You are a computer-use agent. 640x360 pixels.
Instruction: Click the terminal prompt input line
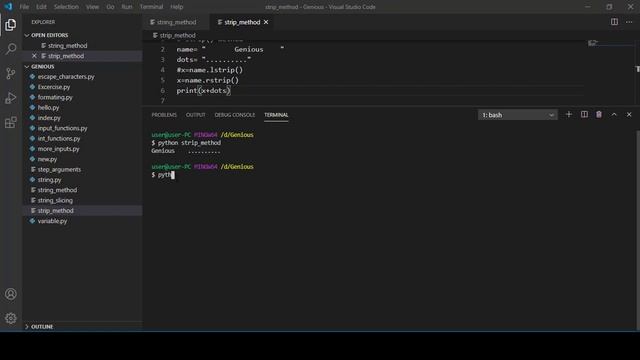click(x=163, y=175)
